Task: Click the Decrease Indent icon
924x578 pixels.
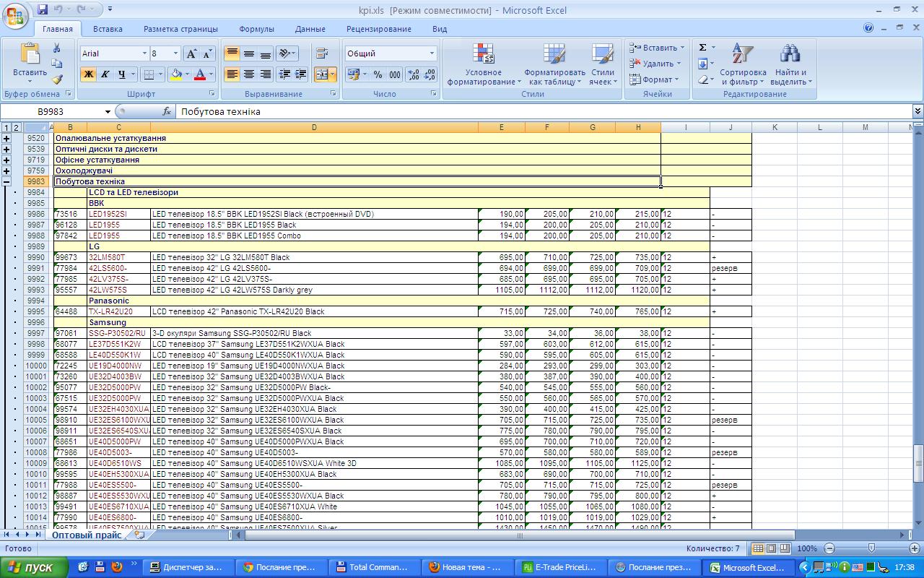Action: [x=284, y=74]
